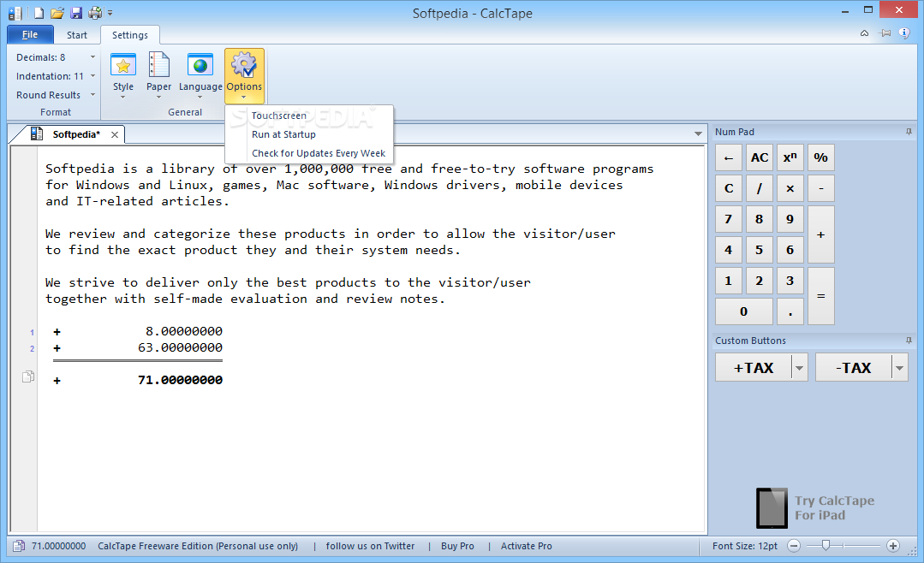This screenshot has width=924, height=563.
Task: Click follow us on Twitter link
Action: 370,546
